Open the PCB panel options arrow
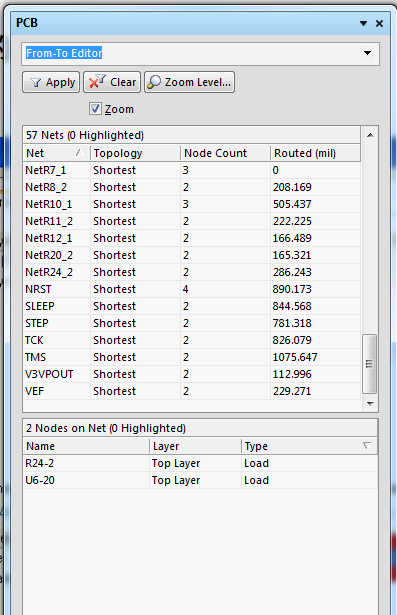397x615 pixels. pos(363,24)
